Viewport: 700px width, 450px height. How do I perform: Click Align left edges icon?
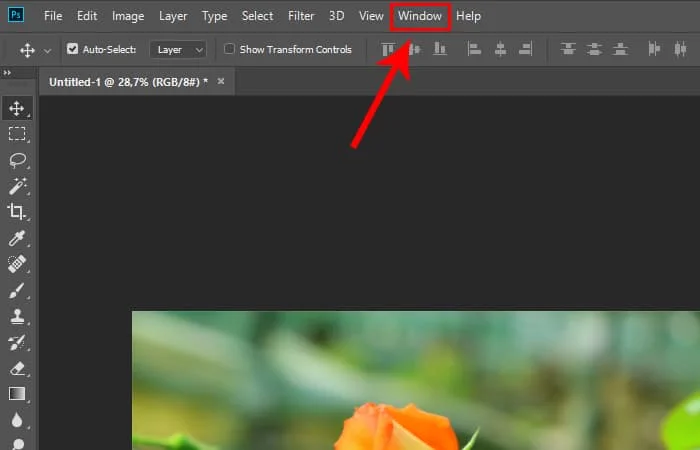pos(474,49)
